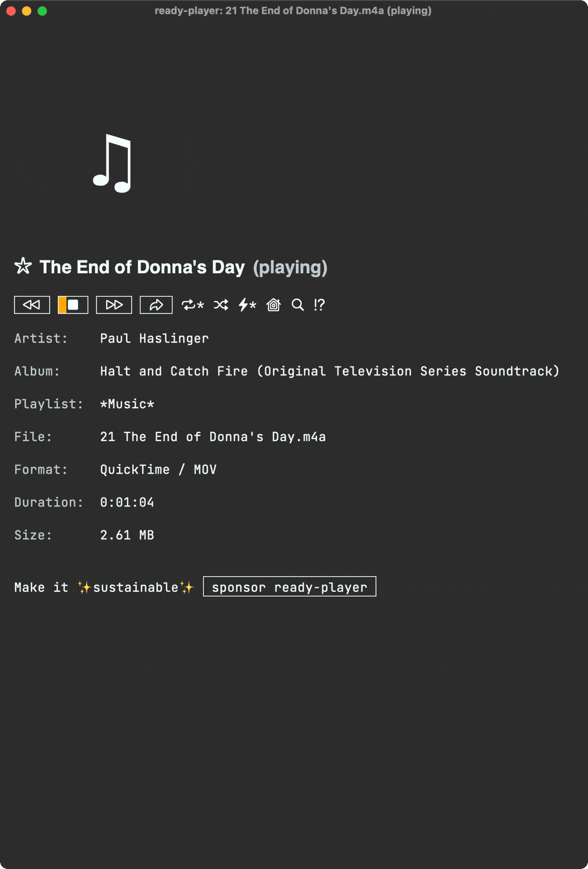The image size is (588, 869).
Task: Open search with the magnifying glass
Action: tap(298, 305)
